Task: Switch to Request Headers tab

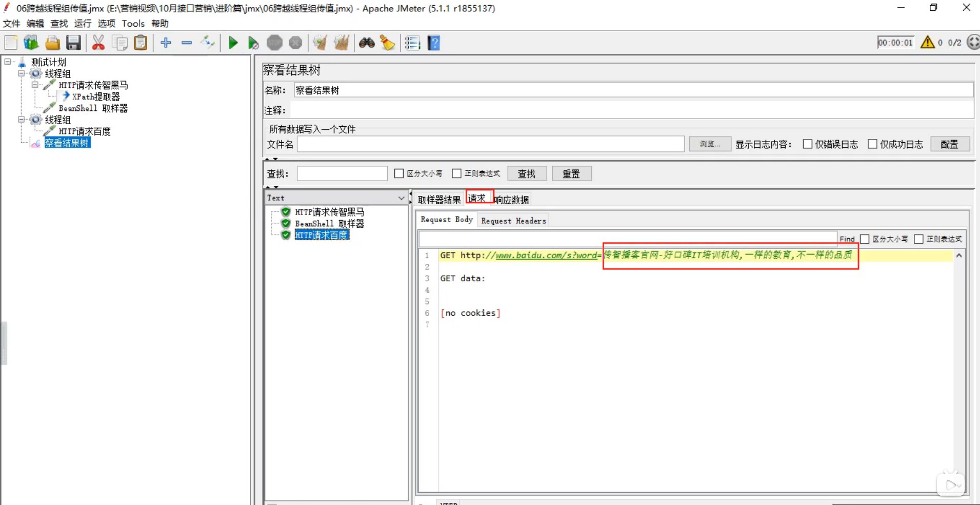Action: tap(513, 221)
